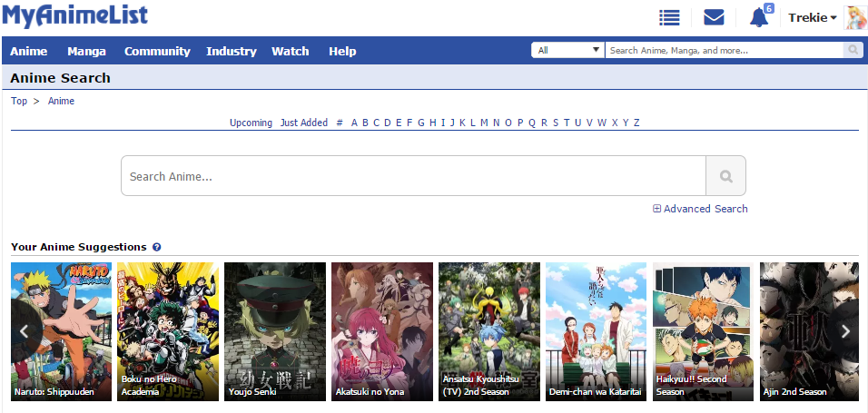Open the Anime menu in navigation bar
868x413 pixels.
tap(29, 52)
